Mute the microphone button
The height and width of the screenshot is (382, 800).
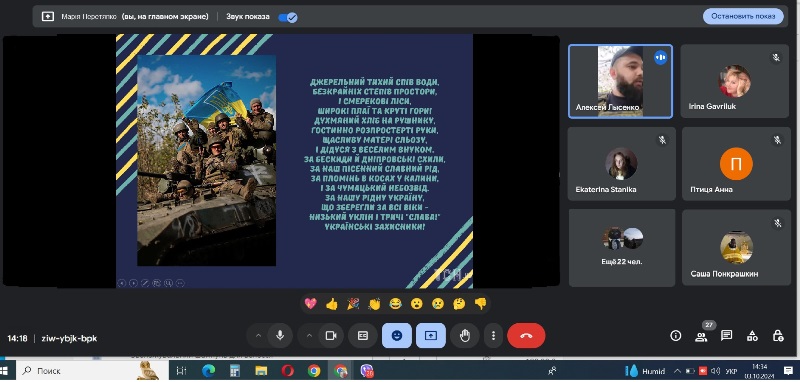(x=280, y=336)
